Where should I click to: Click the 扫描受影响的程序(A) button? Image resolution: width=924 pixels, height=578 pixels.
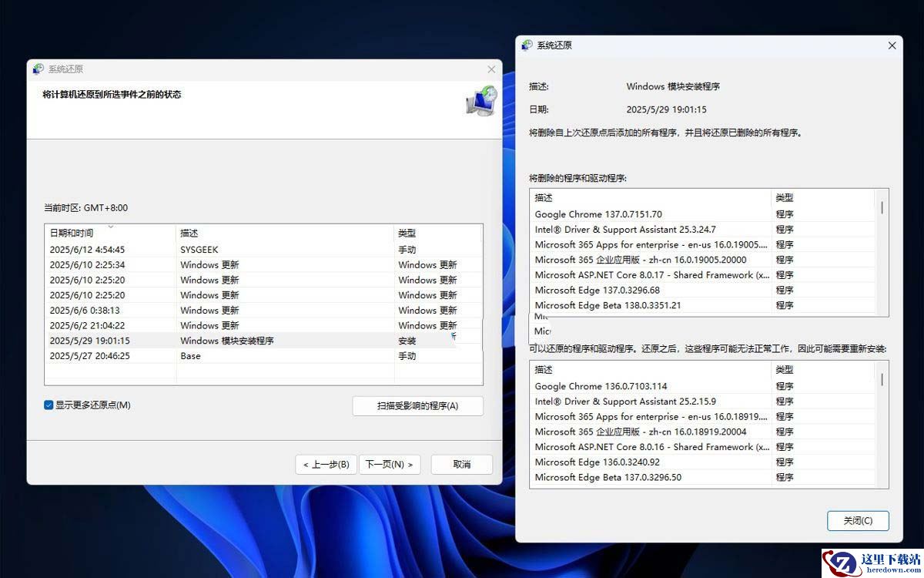coord(418,406)
